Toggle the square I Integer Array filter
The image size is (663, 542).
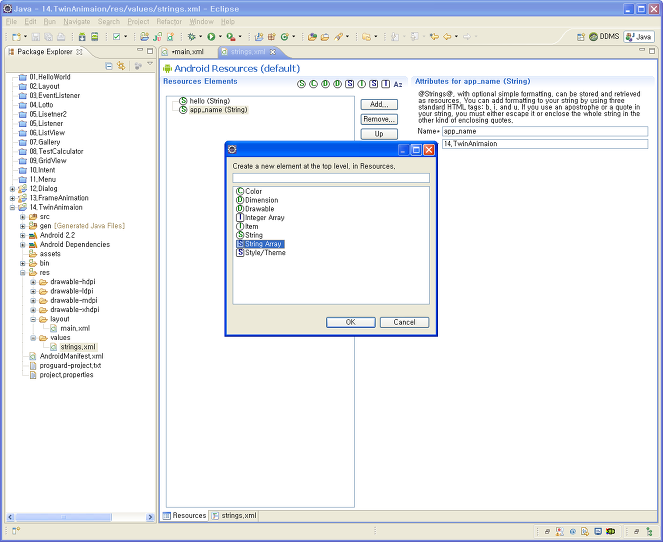tap(386, 84)
